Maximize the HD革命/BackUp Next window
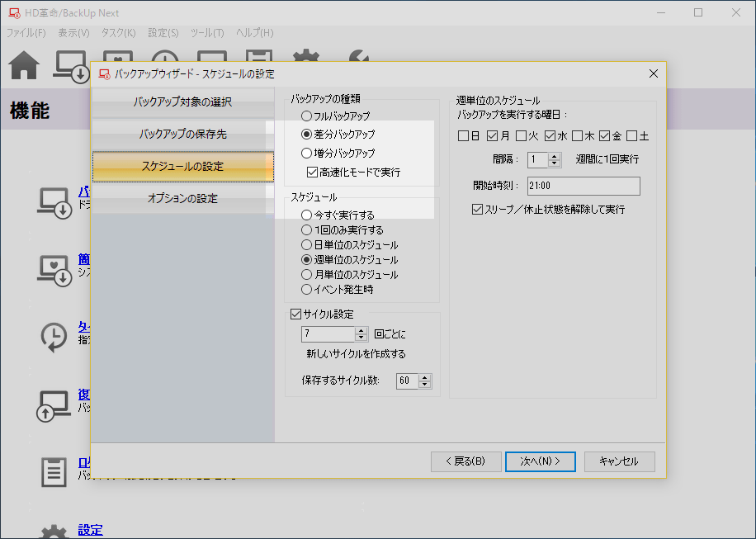The height and width of the screenshot is (539, 756). (x=697, y=13)
